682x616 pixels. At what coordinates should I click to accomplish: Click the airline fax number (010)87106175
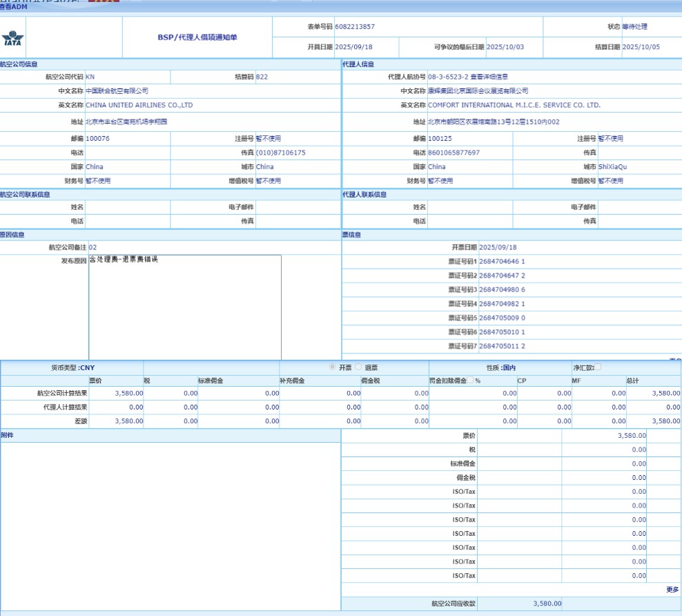(x=280, y=153)
